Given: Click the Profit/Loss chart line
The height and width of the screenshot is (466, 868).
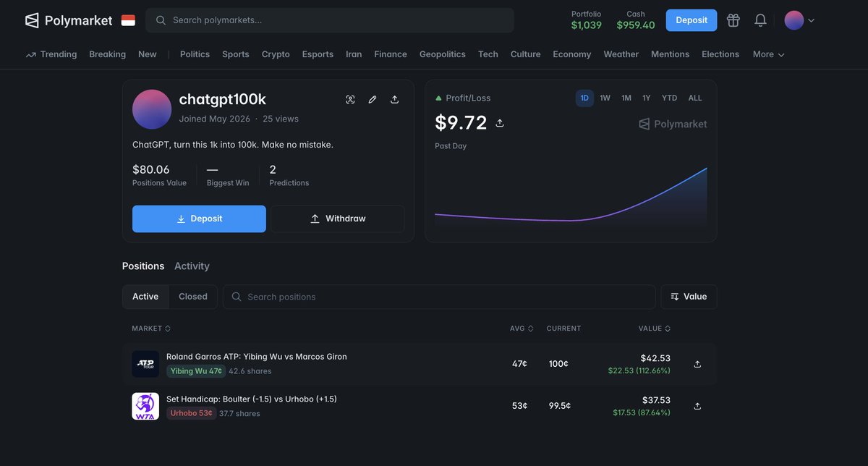Looking at the screenshot, I should point(571,220).
